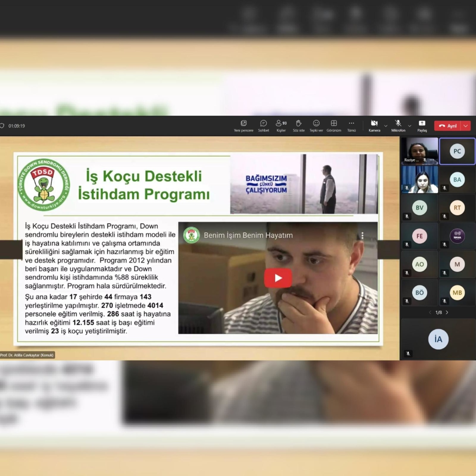
Task: Select the woman's video tile with blue curtain
Action: pyautogui.click(x=419, y=179)
